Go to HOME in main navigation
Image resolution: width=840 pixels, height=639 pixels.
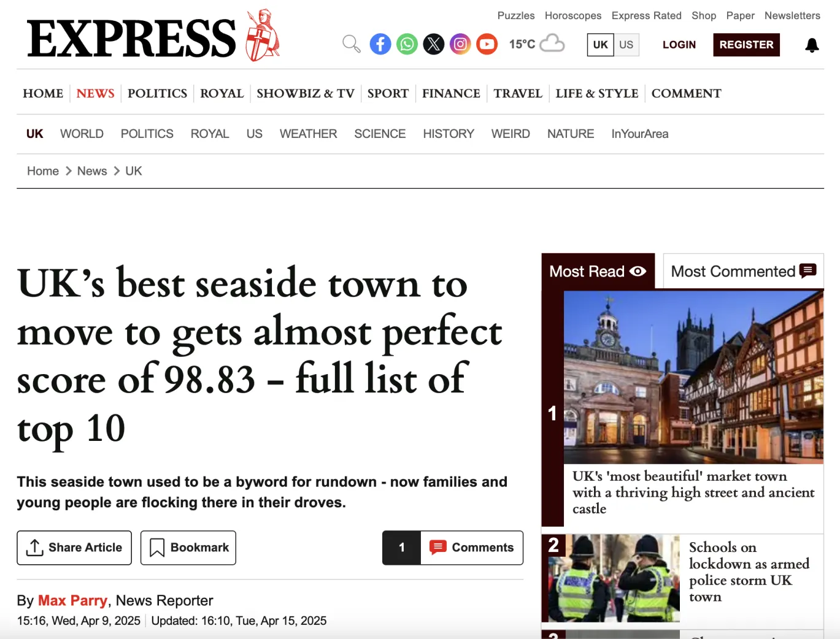(43, 93)
